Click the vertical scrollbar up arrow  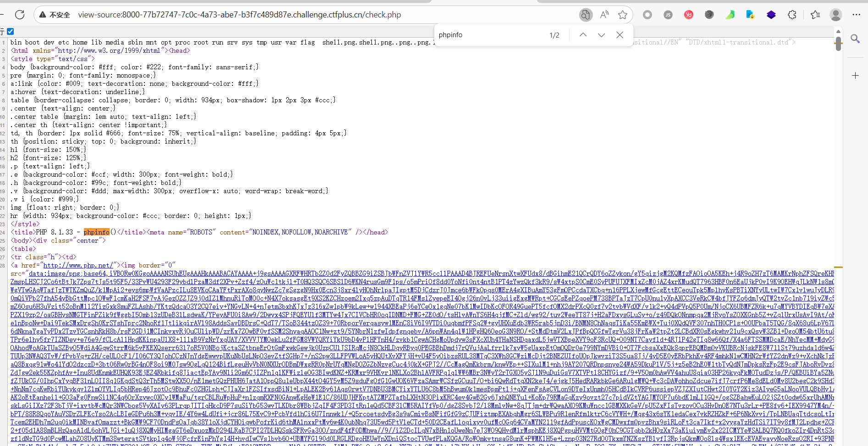pyautogui.click(x=838, y=32)
